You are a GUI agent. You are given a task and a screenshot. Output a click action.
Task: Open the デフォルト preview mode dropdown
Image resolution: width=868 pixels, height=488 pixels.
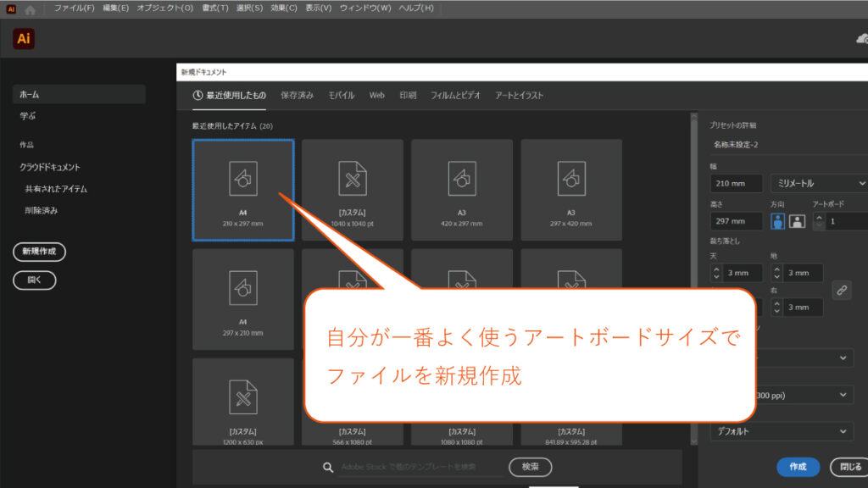pos(782,431)
